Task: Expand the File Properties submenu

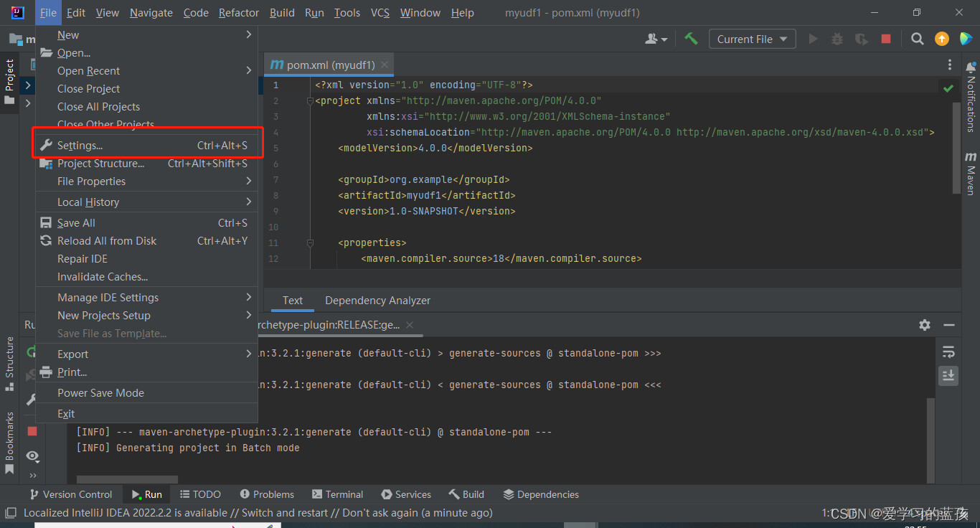Action: pyautogui.click(x=146, y=181)
